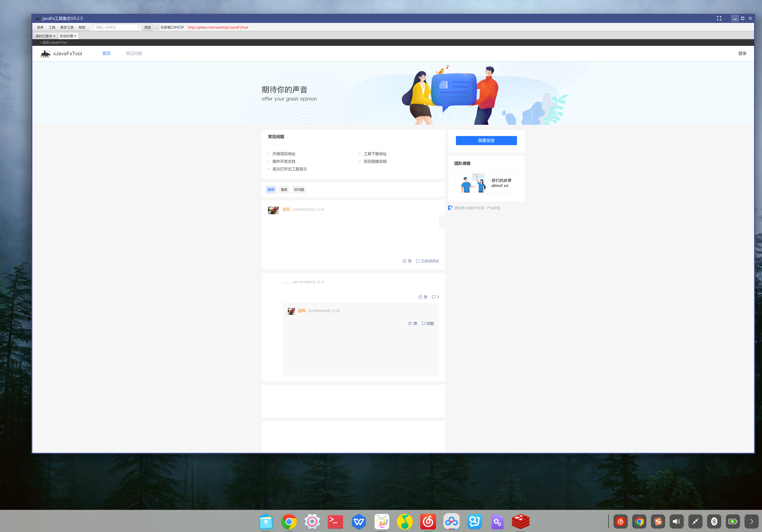Viewport: 762px width, 532px height.
Task: Click the blue 我要发言 button
Action: pyautogui.click(x=486, y=140)
